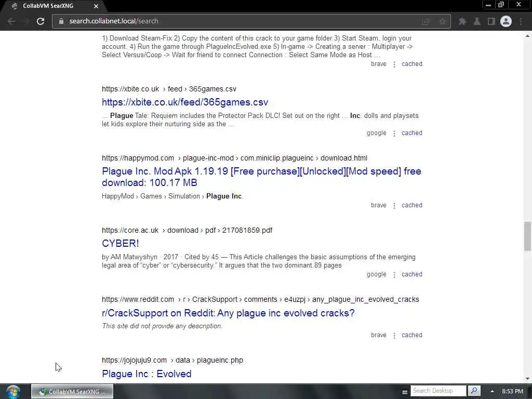Screen dimensions: 532x399
Task: Click brave engine label under Reddit result
Action: tap(379, 335)
